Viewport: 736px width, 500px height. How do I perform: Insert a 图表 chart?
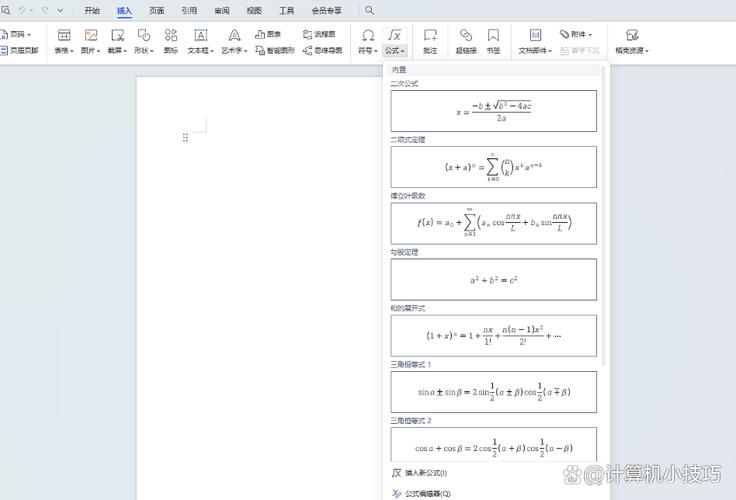(x=268, y=34)
